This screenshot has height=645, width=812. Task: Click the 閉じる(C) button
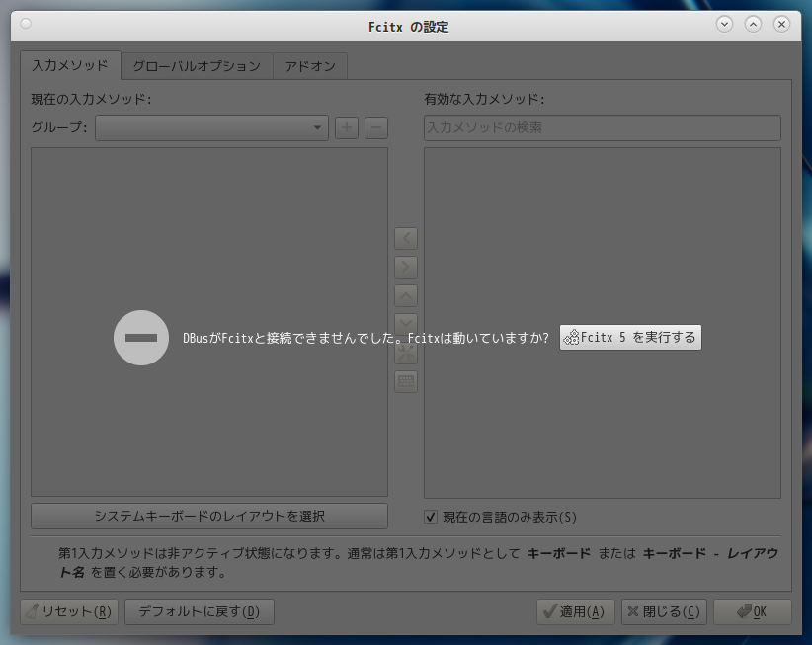(x=664, y=611)
